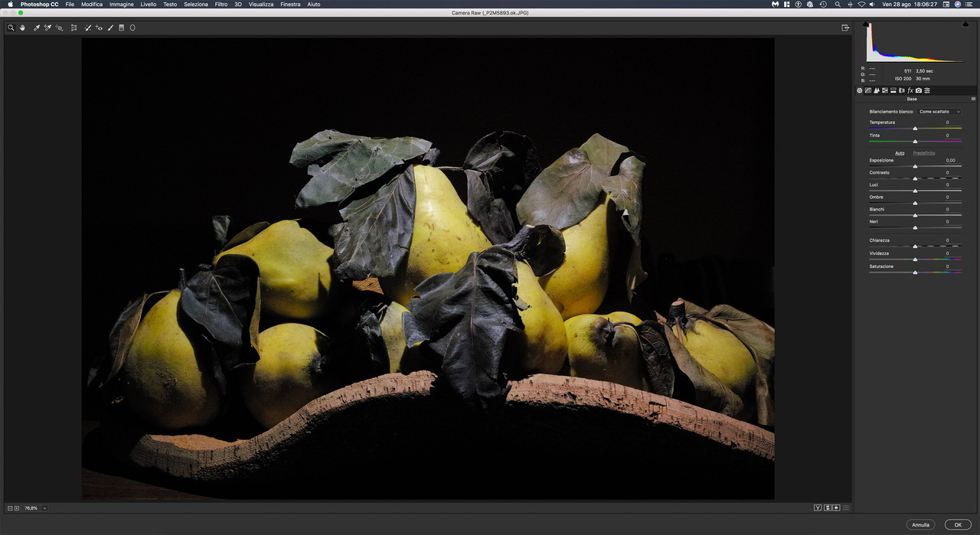This screenshot has height=535, width=980.
Task: Swap before and after settings button
Action: coord(828,507)
